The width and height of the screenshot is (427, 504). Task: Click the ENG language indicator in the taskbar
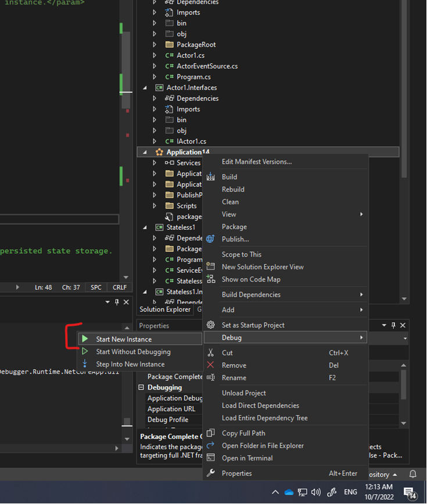tap(350, 492)
